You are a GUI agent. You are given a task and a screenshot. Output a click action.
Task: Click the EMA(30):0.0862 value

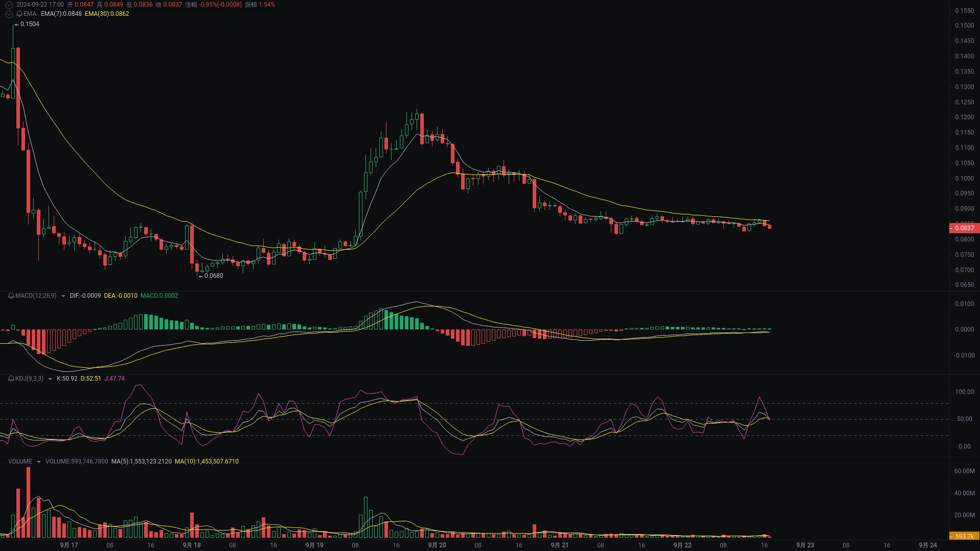click(107, 14)
